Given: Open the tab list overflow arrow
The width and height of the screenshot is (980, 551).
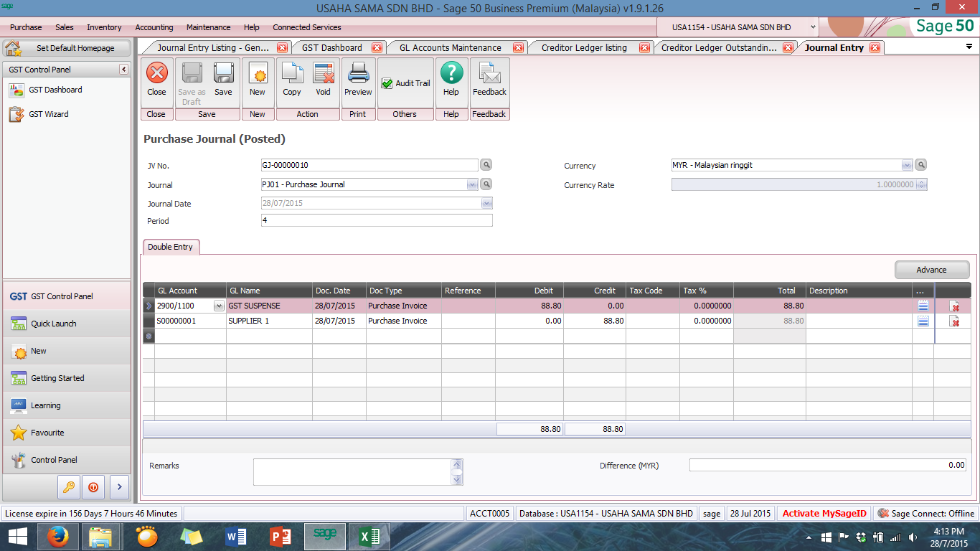Looking at the screenshot, I should point(969,47).
